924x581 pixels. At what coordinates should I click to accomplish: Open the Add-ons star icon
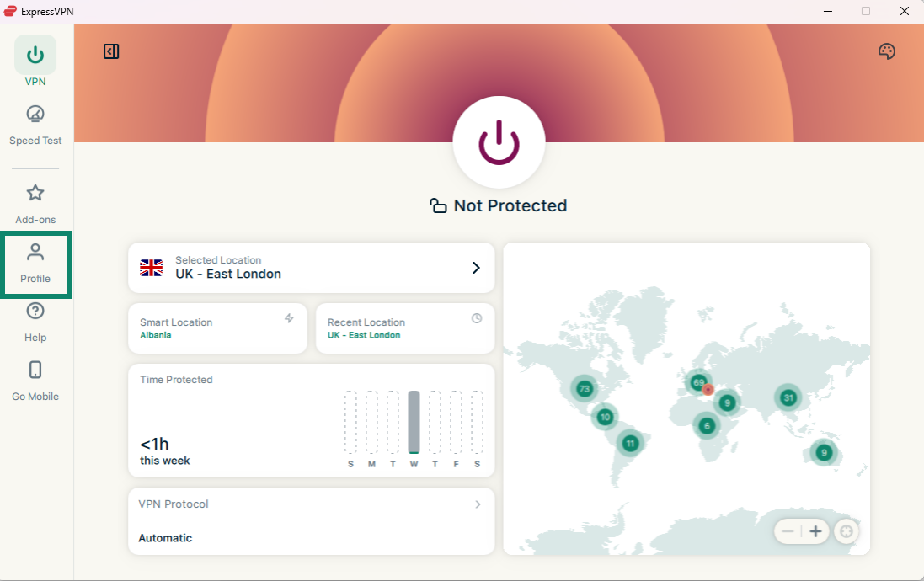35,194
